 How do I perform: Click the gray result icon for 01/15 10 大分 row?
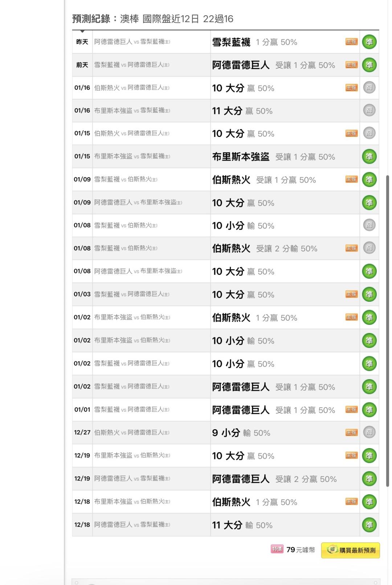click(369, 133)
